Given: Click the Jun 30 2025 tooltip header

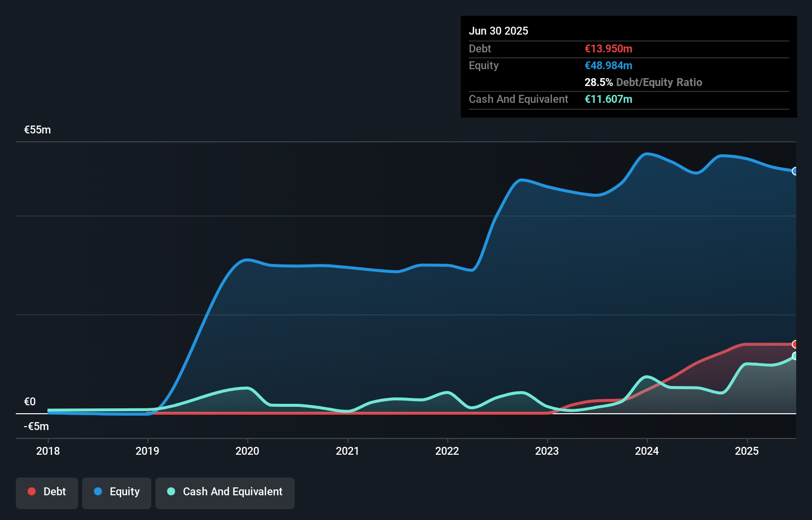Looking at the screenshot, I should [x=498, y=31].
